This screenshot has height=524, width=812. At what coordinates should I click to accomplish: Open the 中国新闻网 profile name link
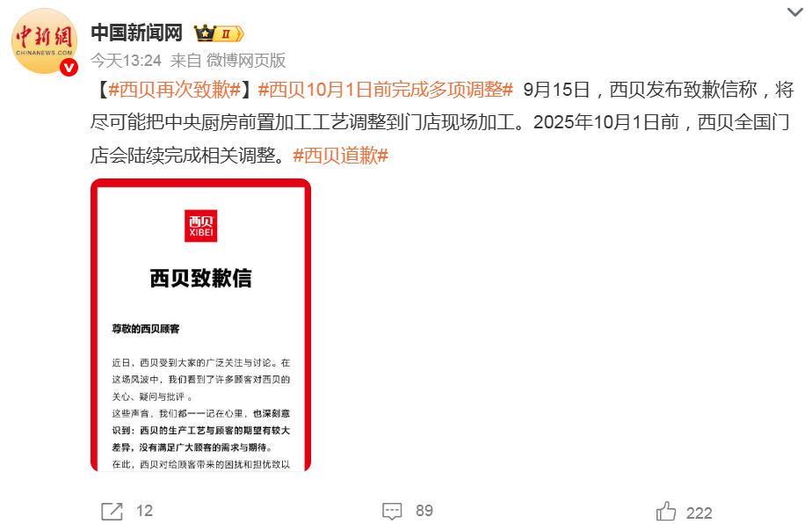click(137, 33)
